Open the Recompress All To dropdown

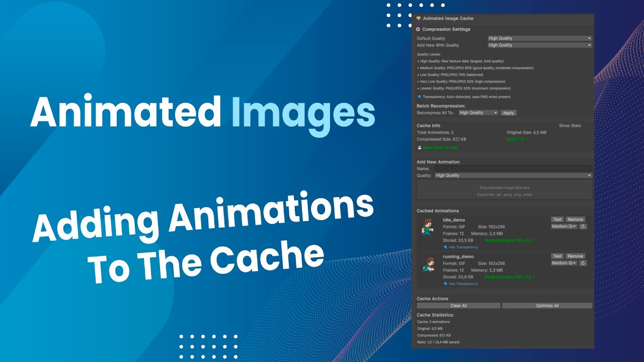478,113
